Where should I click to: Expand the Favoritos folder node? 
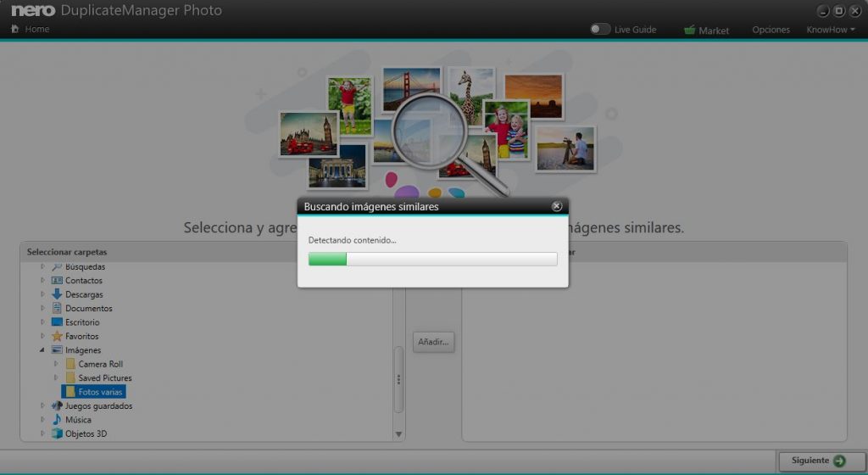coord(42,336)
